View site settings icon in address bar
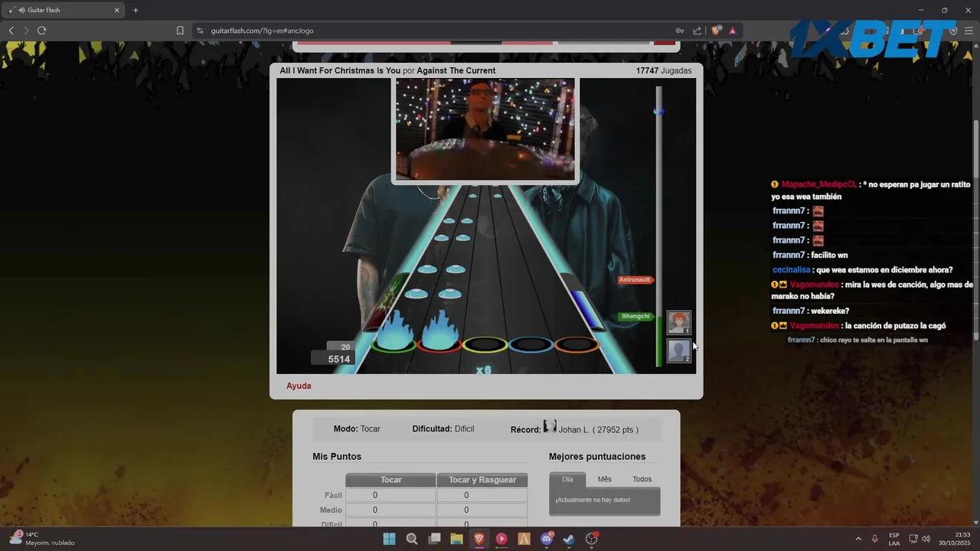 pos(200,31)
